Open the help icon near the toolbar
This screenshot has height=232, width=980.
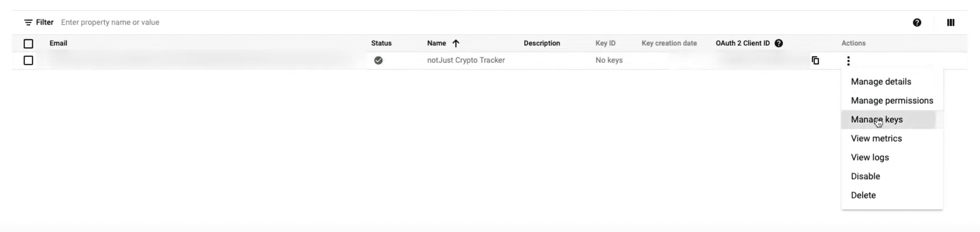[x=917, y=22]
